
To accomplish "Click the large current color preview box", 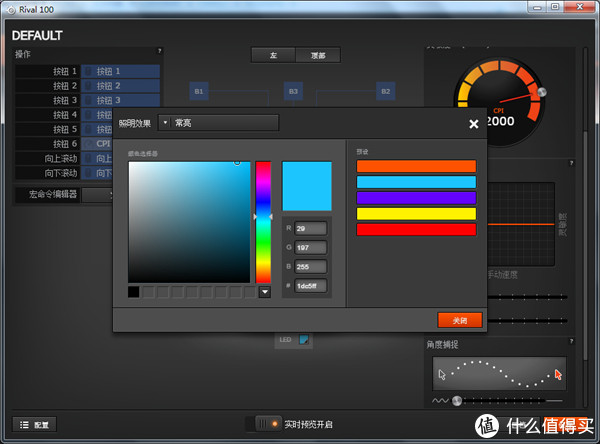I will 307,186.
